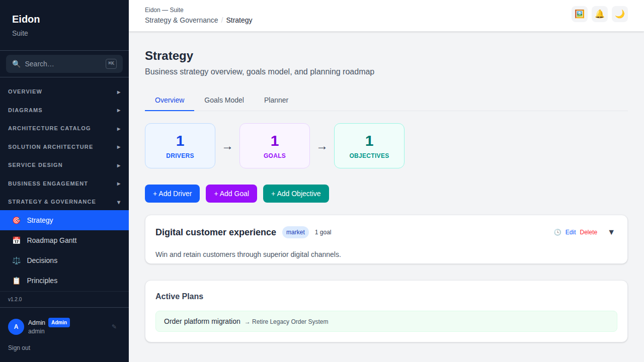Open Decisions scales icon
The height and width of the screenshot is (362, 644).
[x=16, y=260]
